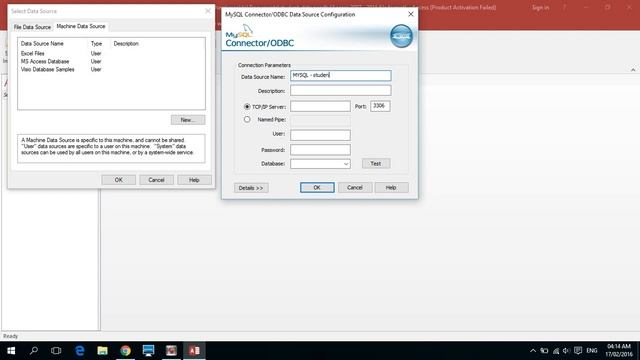Click Type column header
Screen dimensions: 640x360
[96, 43]
